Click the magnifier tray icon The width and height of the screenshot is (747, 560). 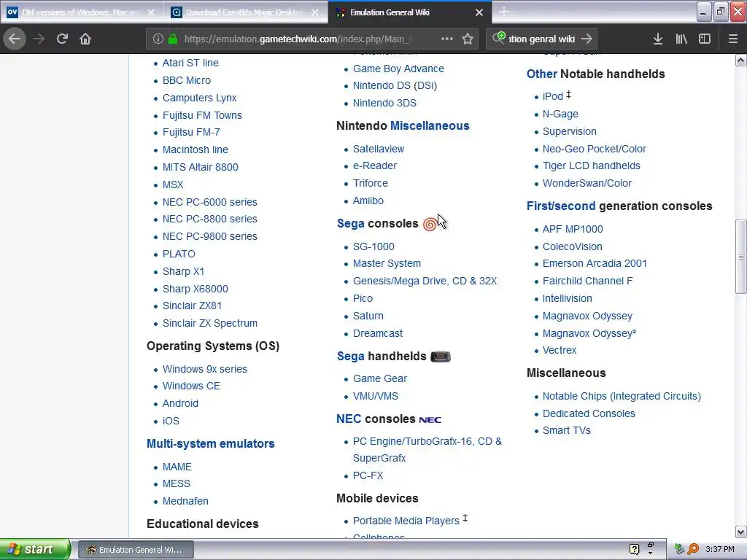click(693, 549)
